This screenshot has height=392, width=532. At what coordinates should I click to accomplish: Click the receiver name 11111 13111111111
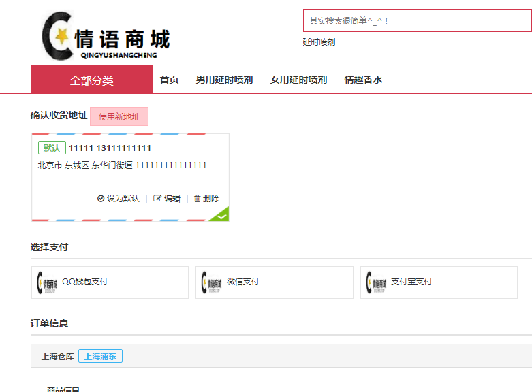pyautogui.click(x=110, y=148)
